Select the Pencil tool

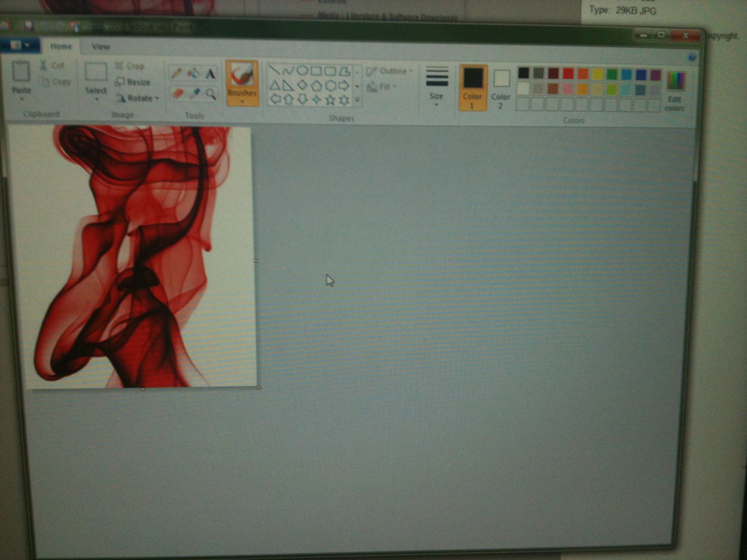177,74
